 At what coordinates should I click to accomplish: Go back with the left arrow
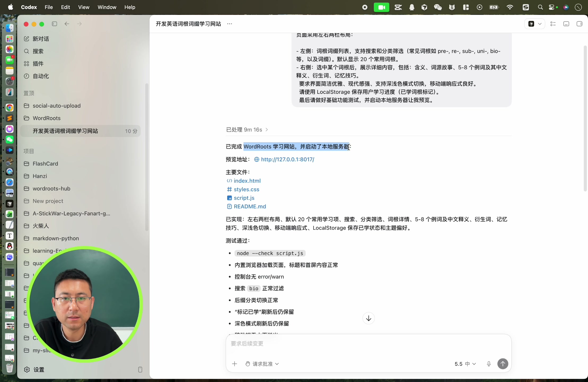(x=67, y=24)
